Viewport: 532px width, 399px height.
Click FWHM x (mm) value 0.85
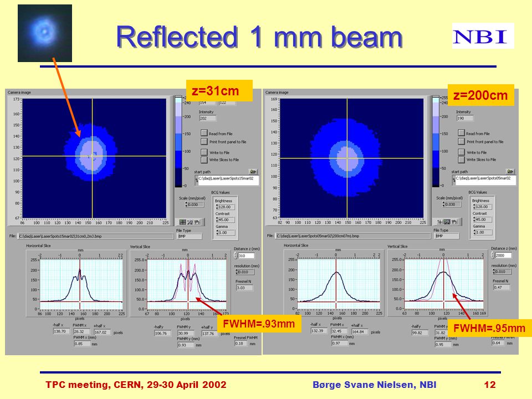point(82,344)
